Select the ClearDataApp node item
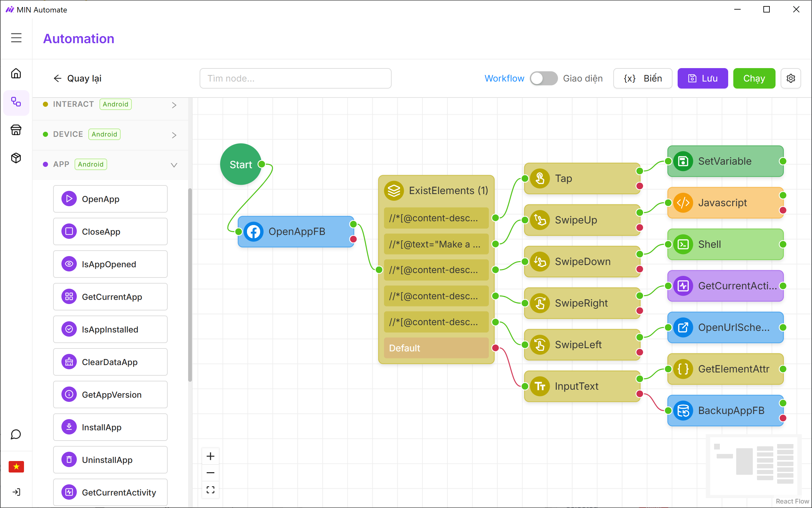This screenshot has width=812, height=508. pyautogui.click(x=110, y=362)
